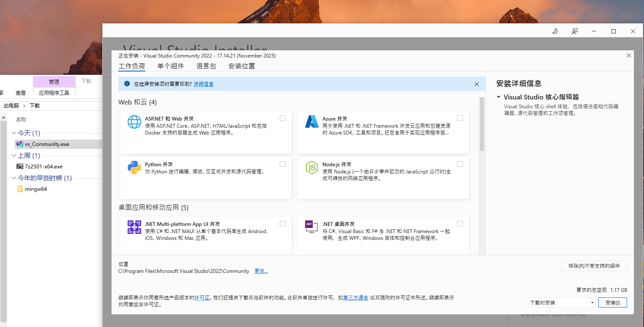644x327 pixels.
Task: Select the 7z2501-x64.exe file name
Action: click(x=44, y=167)
